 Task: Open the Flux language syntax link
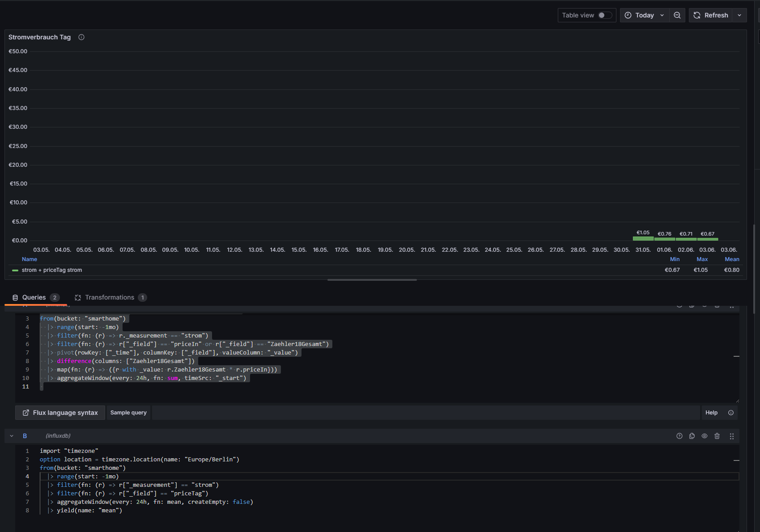60,413
